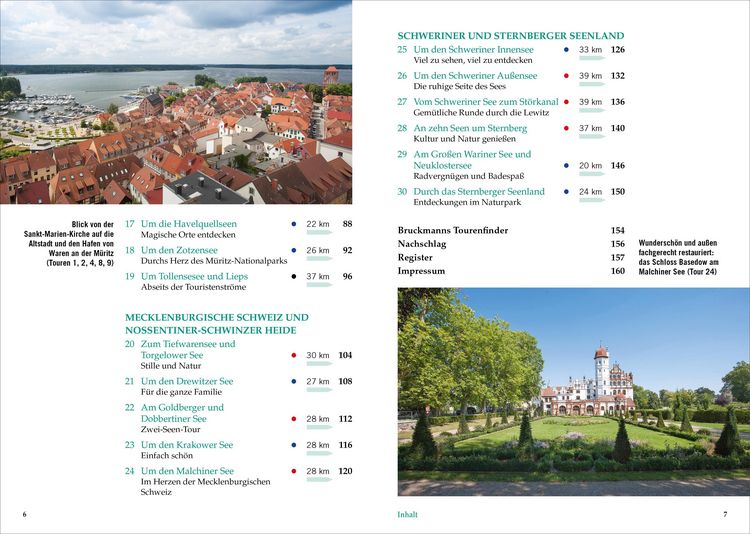Open tour title Um den Krakower See
The width and height of the screenshot is (750, 534).
tap(187, 445)
